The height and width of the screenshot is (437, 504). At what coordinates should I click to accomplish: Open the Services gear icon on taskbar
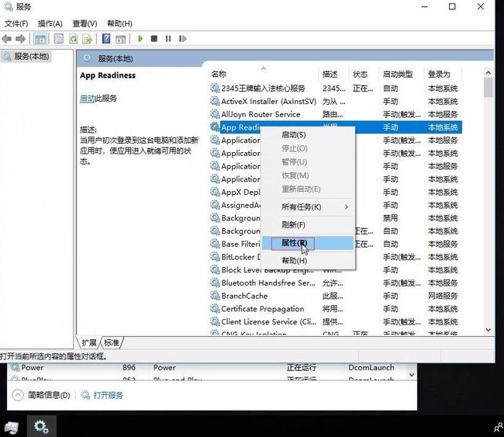coord(41,426)
